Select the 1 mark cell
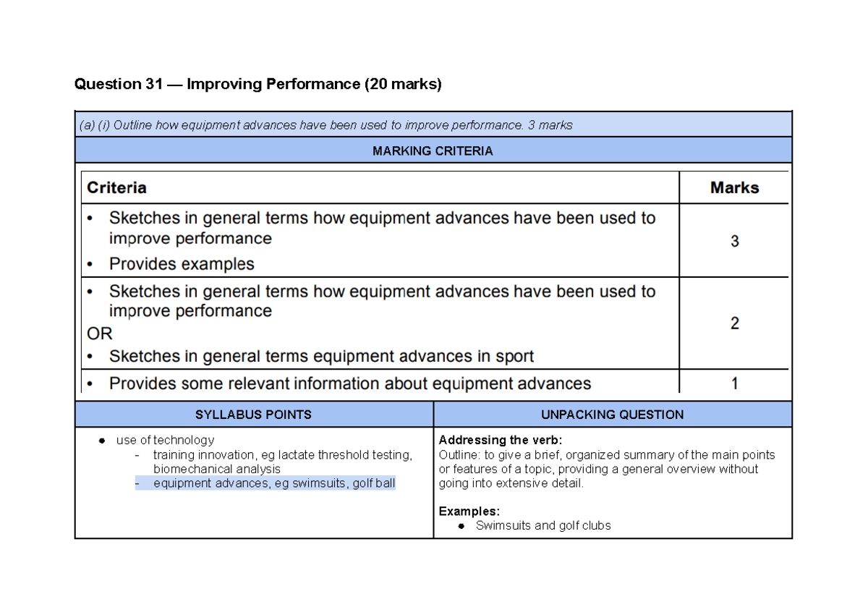 tap(734, 383)
